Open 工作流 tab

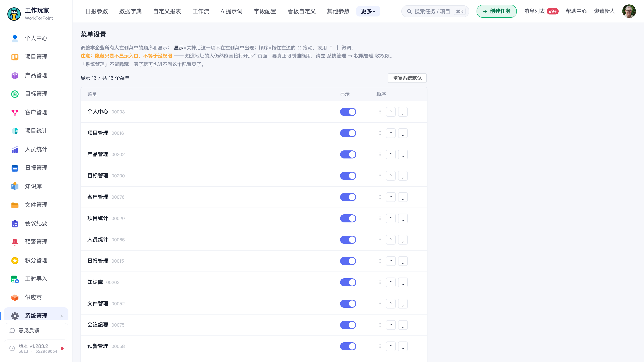tap(201, 11)
